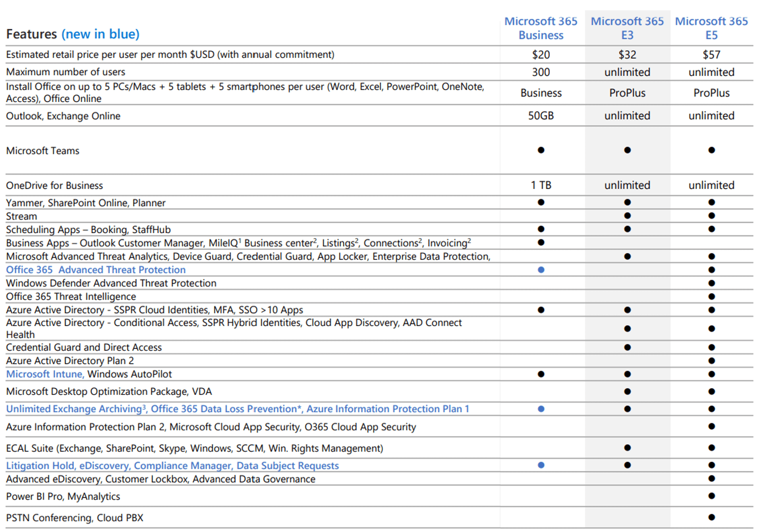Click the Stream dot in E5 column
This screenshot has width=757, height=532.
pyautogui.click(x=711, y=216)
